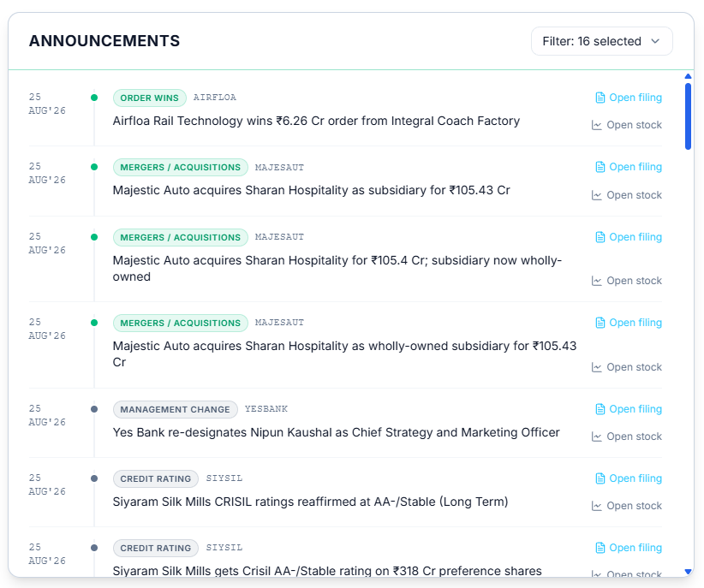Click the scrollbar up arrow
This screenshot has width=704, height=588.
point(688,76)
